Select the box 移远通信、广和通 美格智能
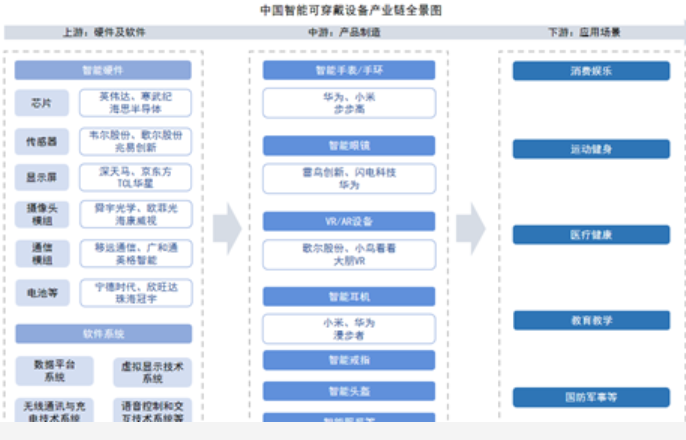Screen dimensions: 686x440 point(136,253)
